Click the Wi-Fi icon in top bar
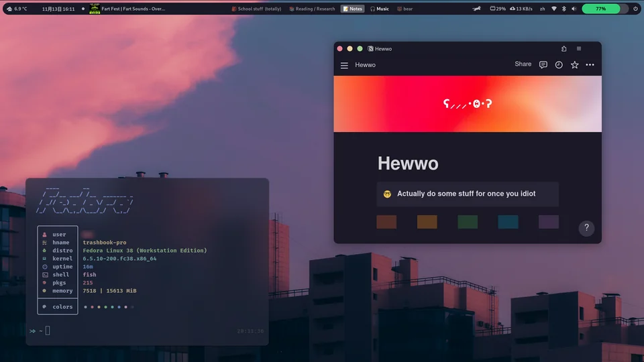The width and height of the screenshot is (644, 362). (x=553, y=9)
